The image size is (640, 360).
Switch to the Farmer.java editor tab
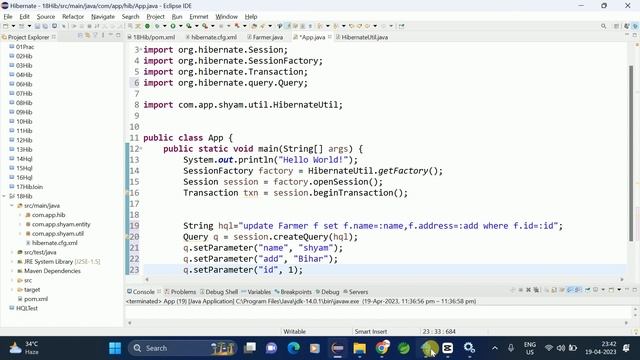pyautogui.click(x=265, y=37)
